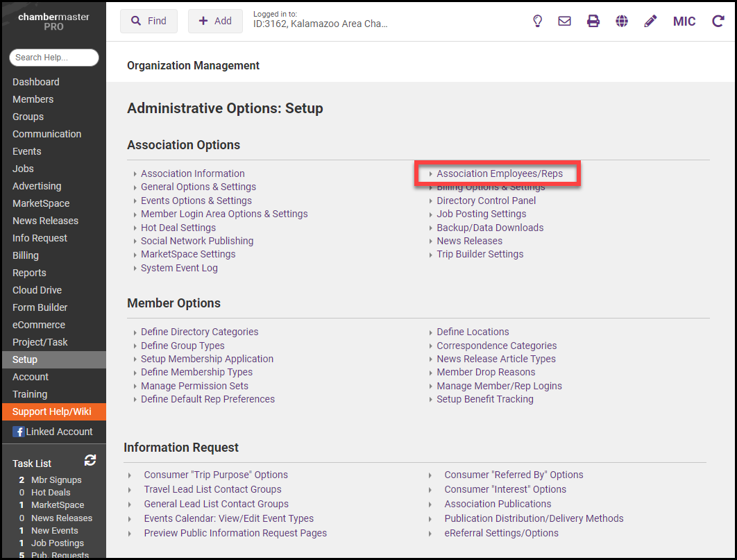Select Billing from the sidebar menu
Screen dimensions: 737x560
(26, 255)
